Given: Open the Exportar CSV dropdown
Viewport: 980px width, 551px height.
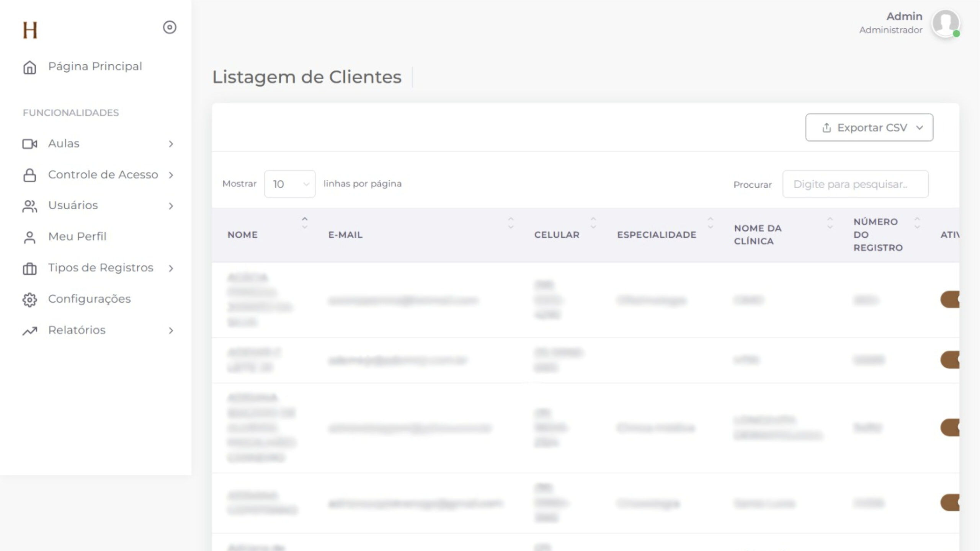Looking at the screenshot, I should coord(869,127).
